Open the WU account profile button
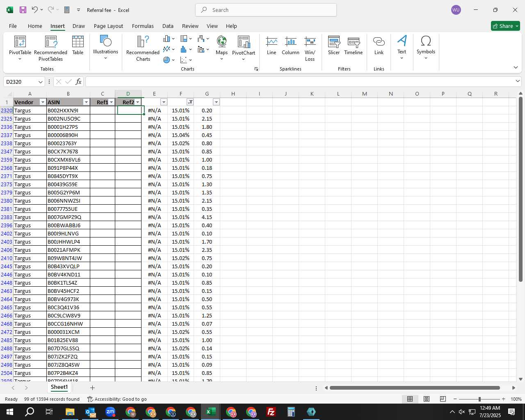The image size is (525, 420). tap(456, 10)
